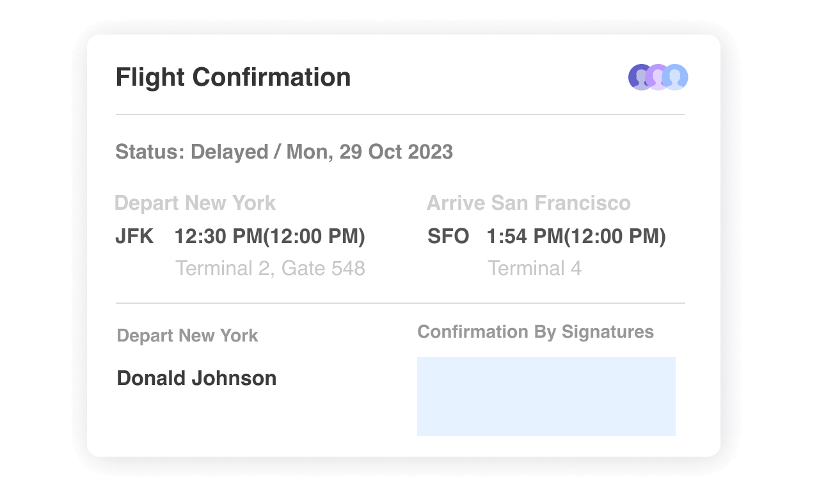Click the blue signature confirmation box

(x=546, y=397)
